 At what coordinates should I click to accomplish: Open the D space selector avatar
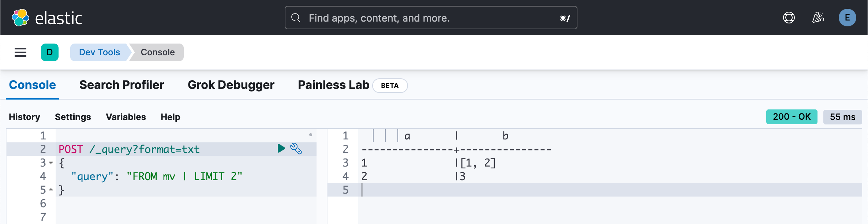point(50,52)
